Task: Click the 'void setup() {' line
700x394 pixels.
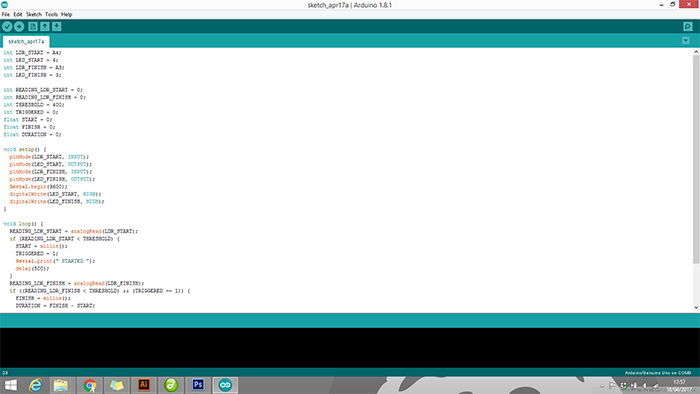Action: (25, 149)
